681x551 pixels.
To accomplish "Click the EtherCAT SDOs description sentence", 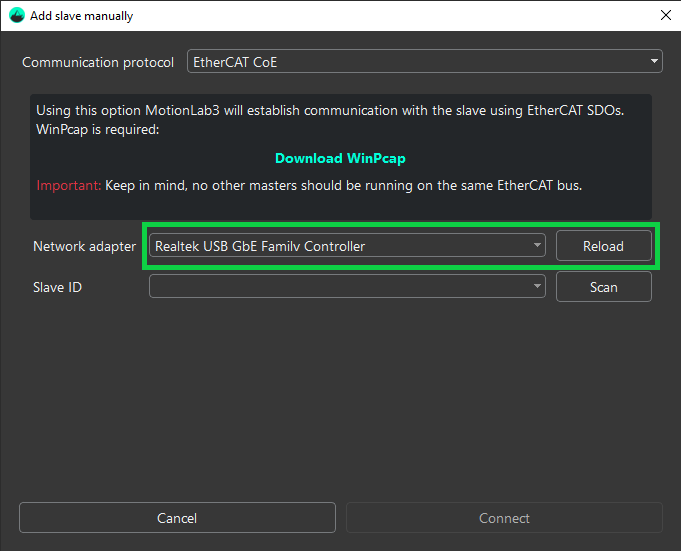I will (330, 110).
